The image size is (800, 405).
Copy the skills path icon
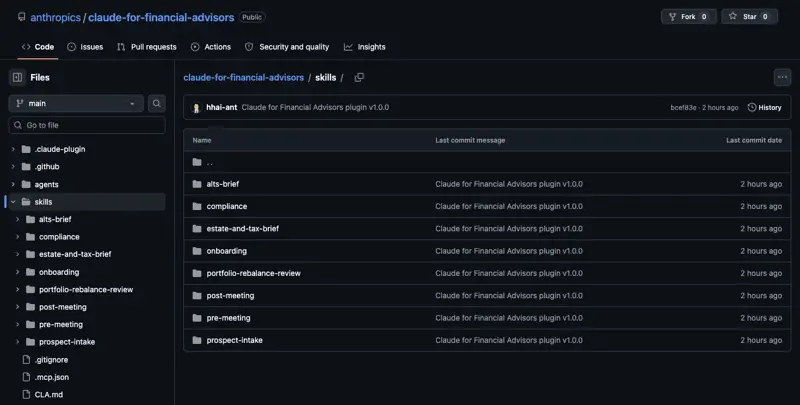(x=359, y=78)
